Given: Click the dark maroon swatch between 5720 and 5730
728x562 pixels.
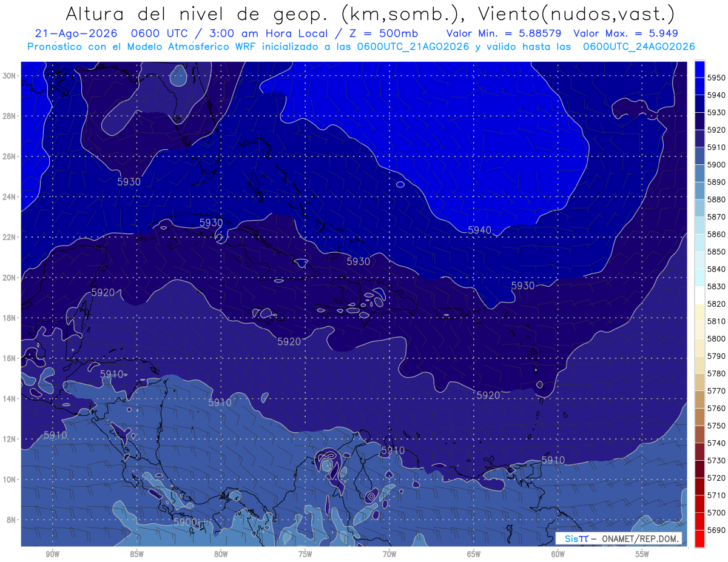Looking at the screenshot, I should point(699,469).
